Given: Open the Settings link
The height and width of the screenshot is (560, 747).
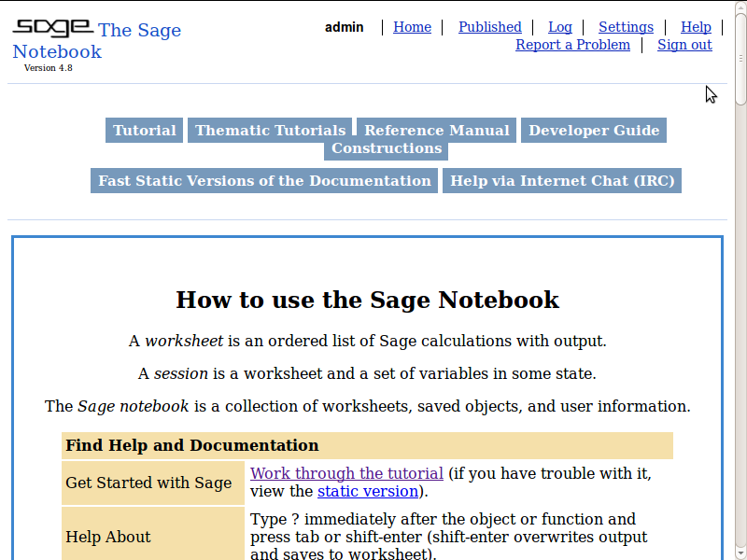Looking at the screenshot, I should tap(626, 27).
